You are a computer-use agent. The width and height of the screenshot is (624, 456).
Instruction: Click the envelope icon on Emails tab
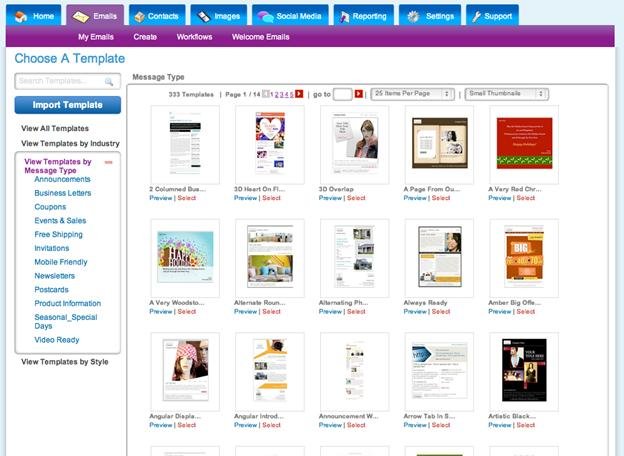point(80,17)
